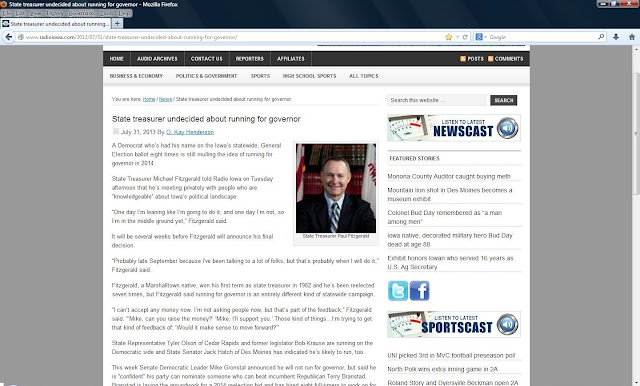The image size is (640, 386).
Task: Open AFFILIATES in the site navigation
Action: pyautogui.click(x=291, y=59)
